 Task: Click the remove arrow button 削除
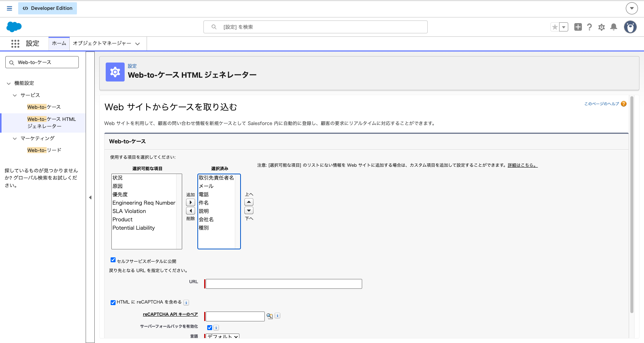pos(191,211)
